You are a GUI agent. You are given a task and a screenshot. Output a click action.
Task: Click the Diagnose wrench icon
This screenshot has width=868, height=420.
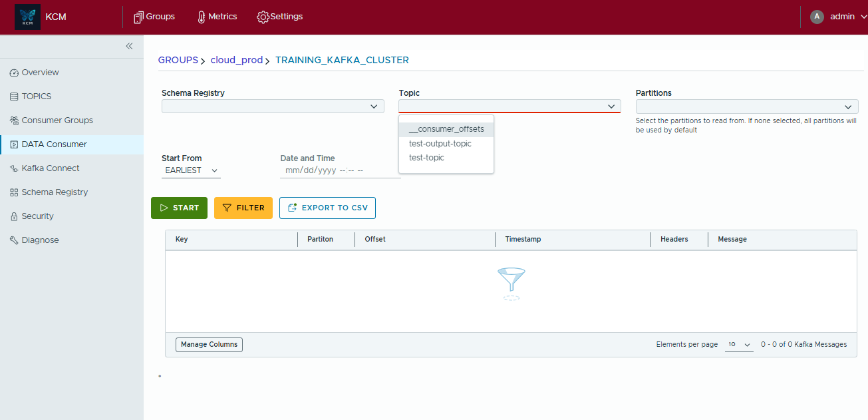tap(14, 240)
